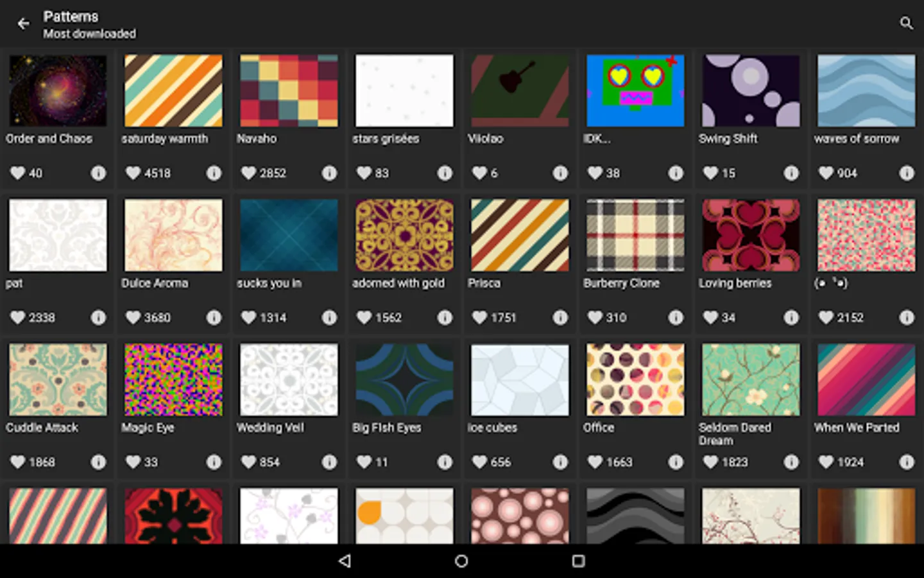Open info for Dulce Aroma

pos(214,317)
